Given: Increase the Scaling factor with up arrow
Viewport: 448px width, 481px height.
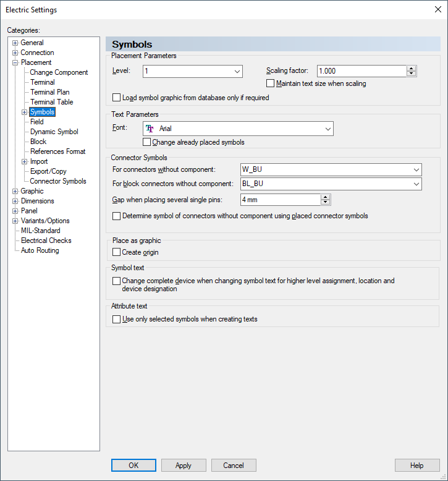Looking at the screenshot, I should (x=412, y=68).
